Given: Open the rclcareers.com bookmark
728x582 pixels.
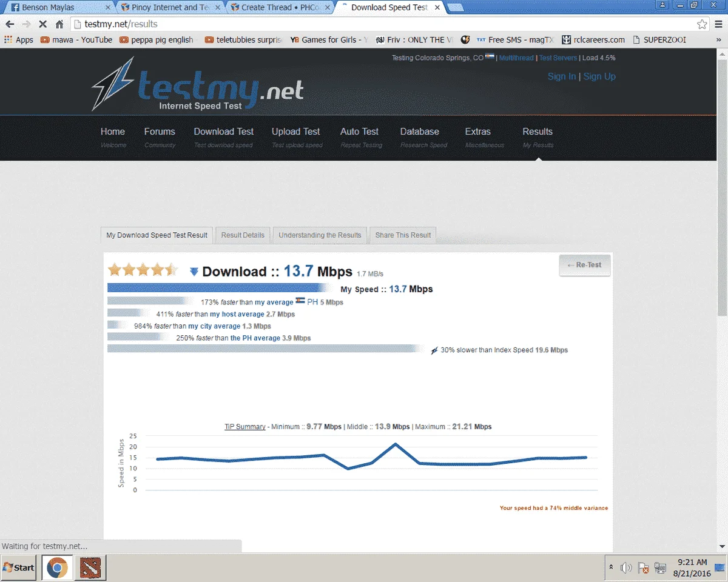Looking at the screenshot, I should (x=593, y=39).
